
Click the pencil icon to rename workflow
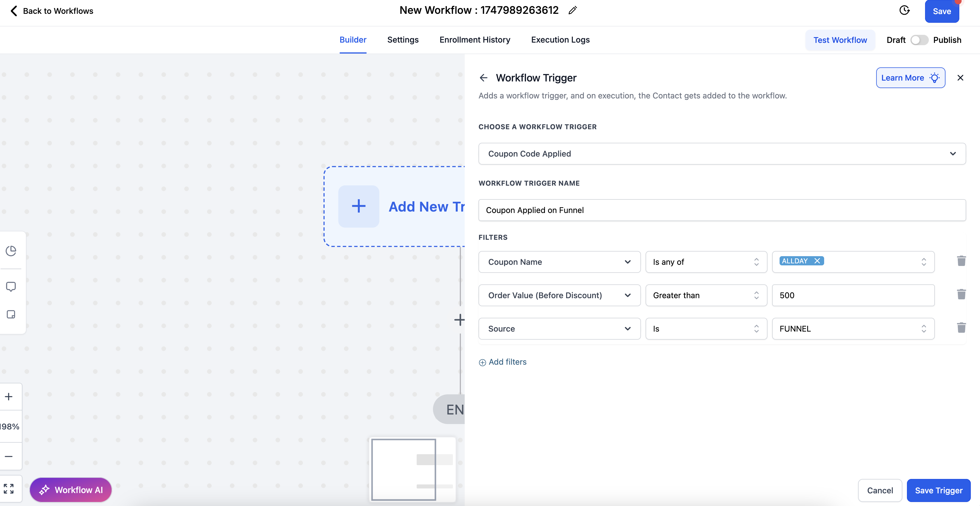point(573,11)
